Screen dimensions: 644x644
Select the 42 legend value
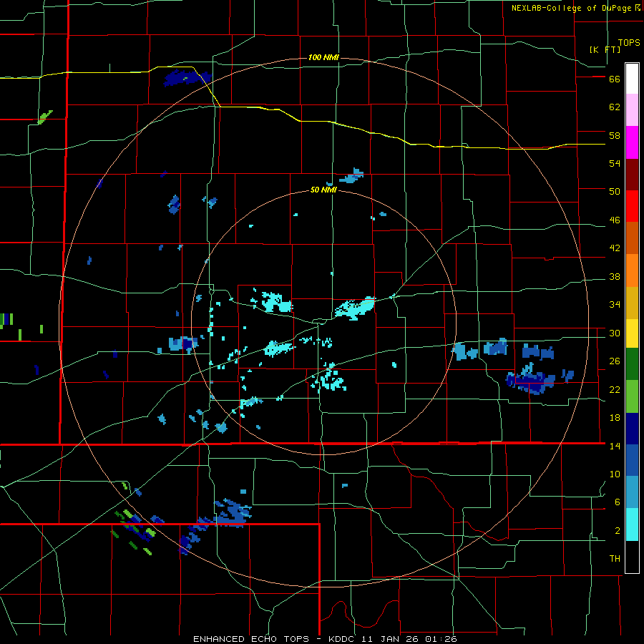pyautogui.click(x=615, y=248)
